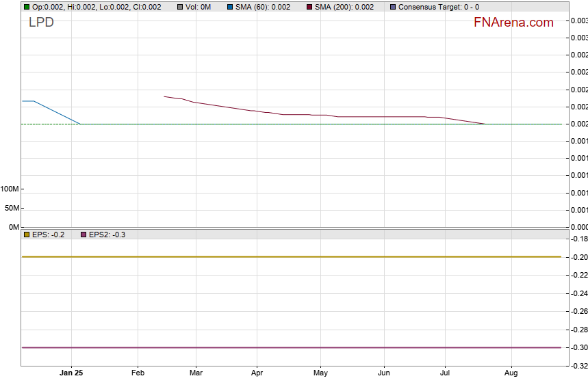Open the FNArena.com watermark link

coord(513,23)
